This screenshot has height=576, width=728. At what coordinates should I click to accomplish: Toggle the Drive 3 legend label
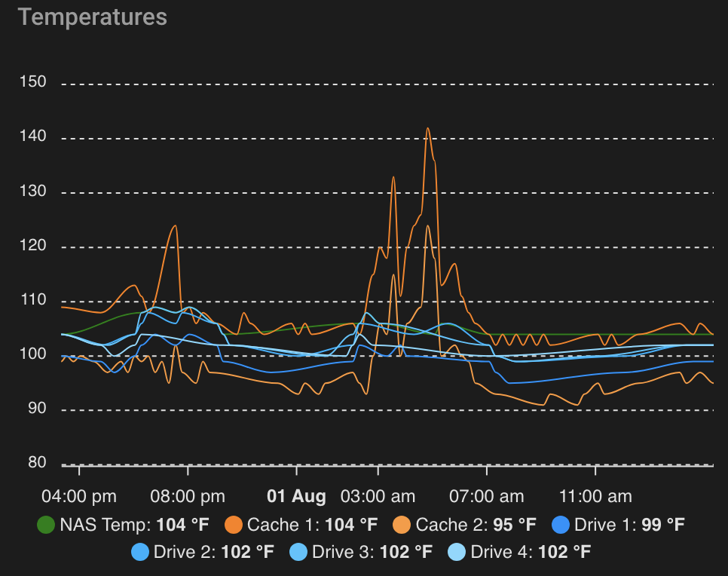pyautogui.click(x=372, y=552)
